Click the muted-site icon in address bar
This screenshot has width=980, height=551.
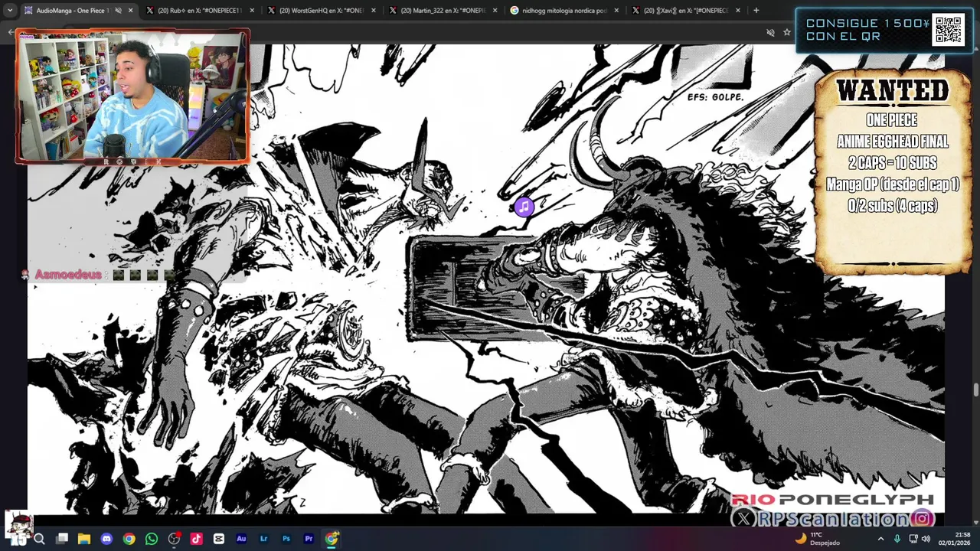770,32
